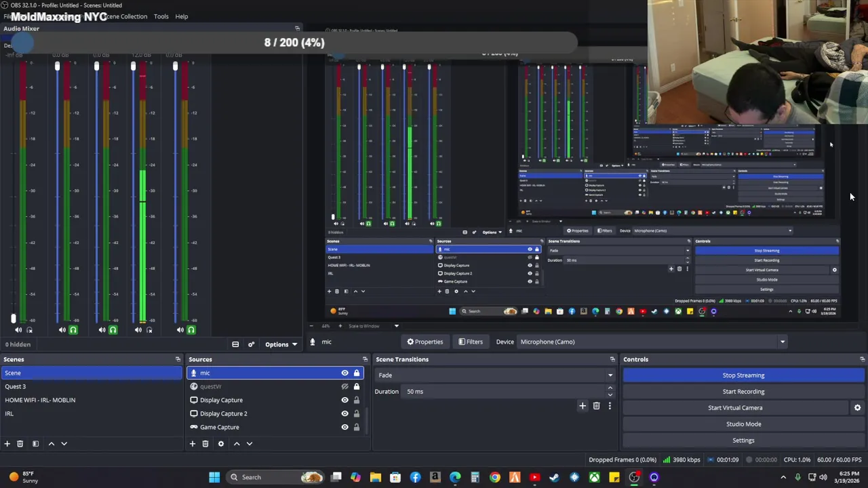Image resolution: width=868 pixels, height=488 pixels.
Task: Add a new source with plus icon
Action: [192, 444]
